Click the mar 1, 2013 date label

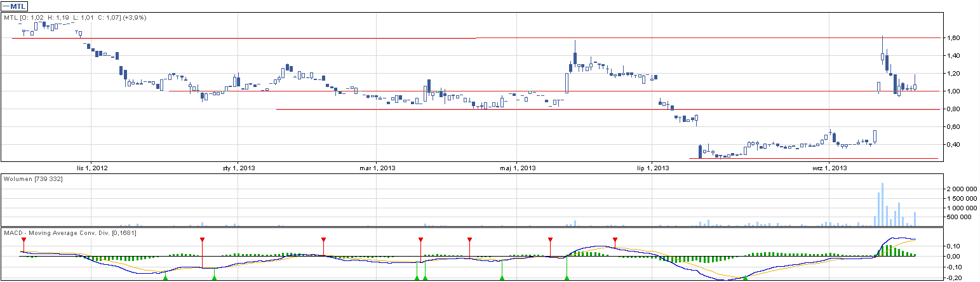point(377,168)
